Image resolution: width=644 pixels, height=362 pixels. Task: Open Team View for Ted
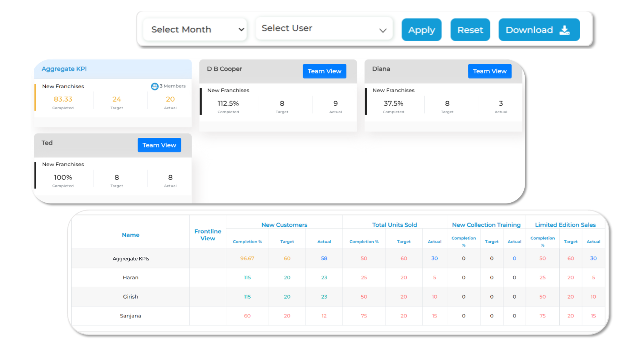click(x=159, y=145)
